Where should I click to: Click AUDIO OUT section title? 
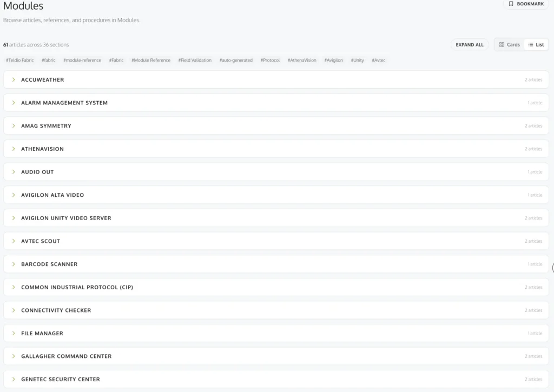37,172
